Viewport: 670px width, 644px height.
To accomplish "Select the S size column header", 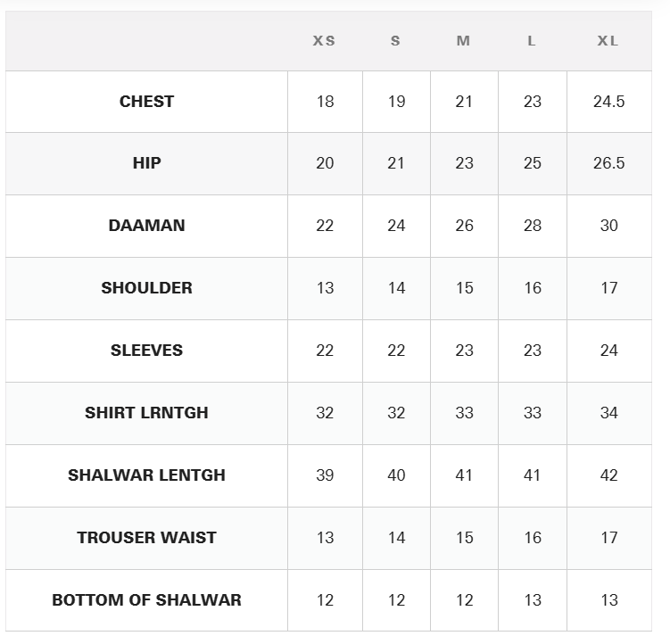I will 395,41.
